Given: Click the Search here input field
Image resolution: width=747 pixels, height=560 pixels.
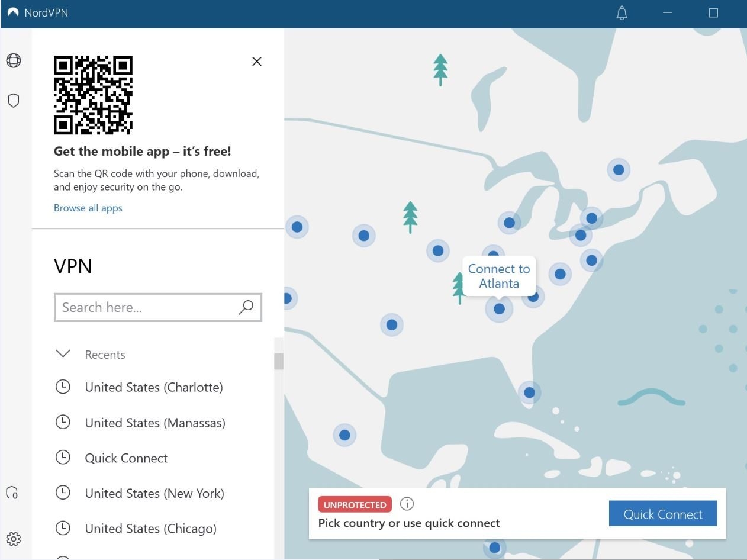Looking at the screenshot, I should (145, 307).
